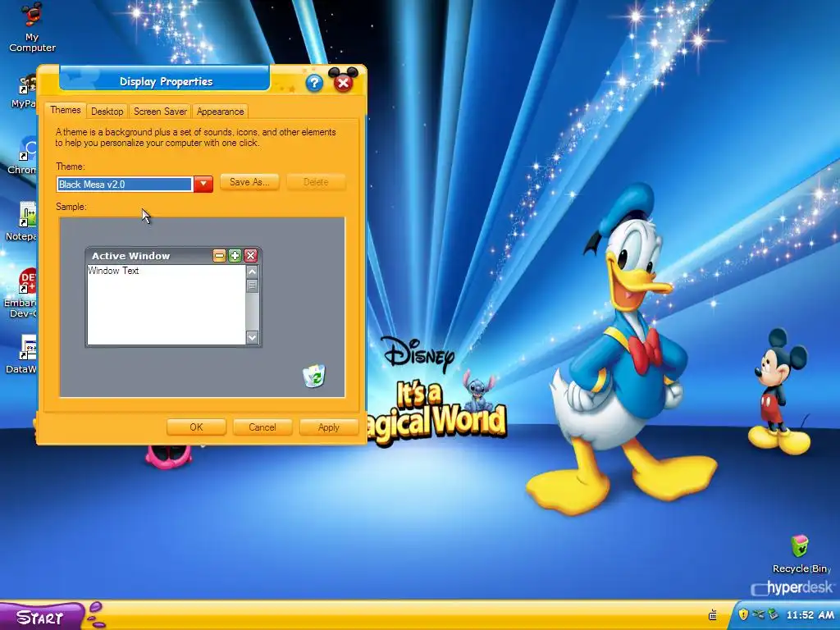Click sample scrollbar down arrow
The image size is (840, 630).
[x=253, y=337]
